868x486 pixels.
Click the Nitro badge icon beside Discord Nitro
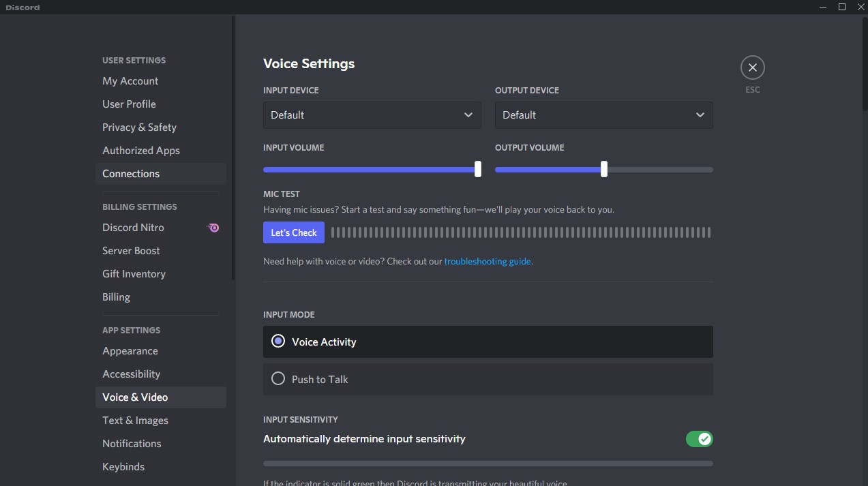[x=213, y=228]
